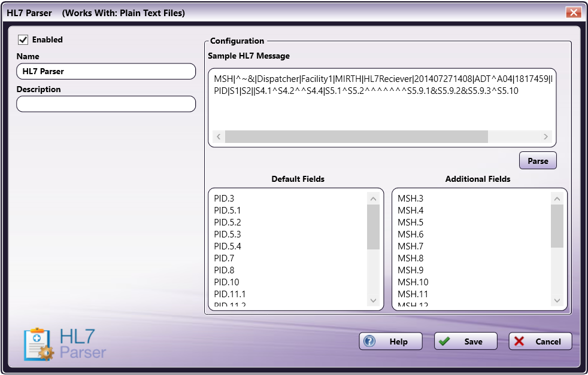Viewport: 588px width, 375px height.
Task: Select MSH.8 in Additional Fields
Action: [x=410, y=258]
